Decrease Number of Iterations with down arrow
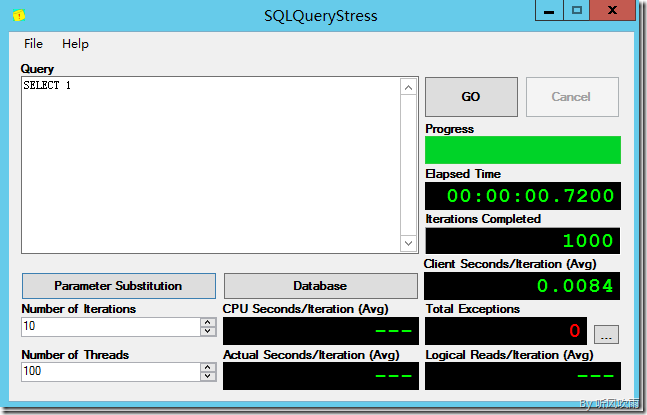Image resolution: width=647 pixels, height=415 pixels. pos(208,331)
